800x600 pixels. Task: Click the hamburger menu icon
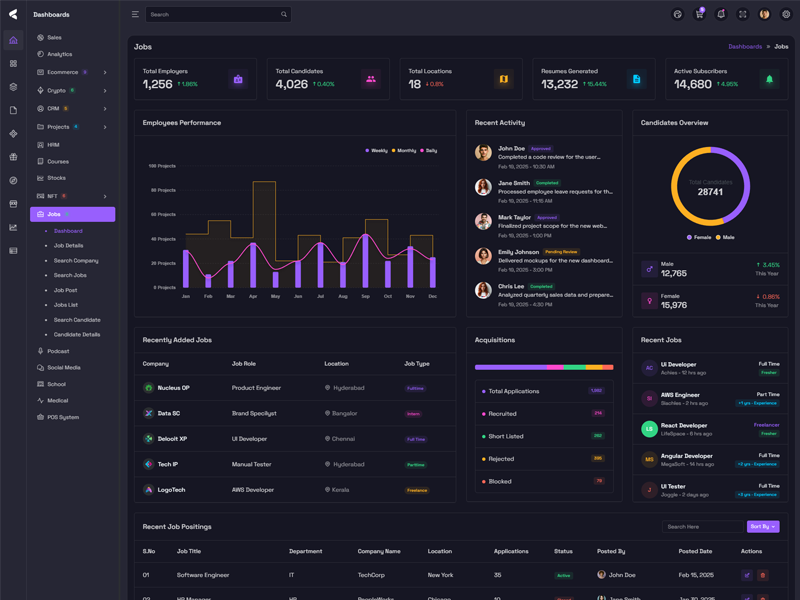(x=135, y=14)
